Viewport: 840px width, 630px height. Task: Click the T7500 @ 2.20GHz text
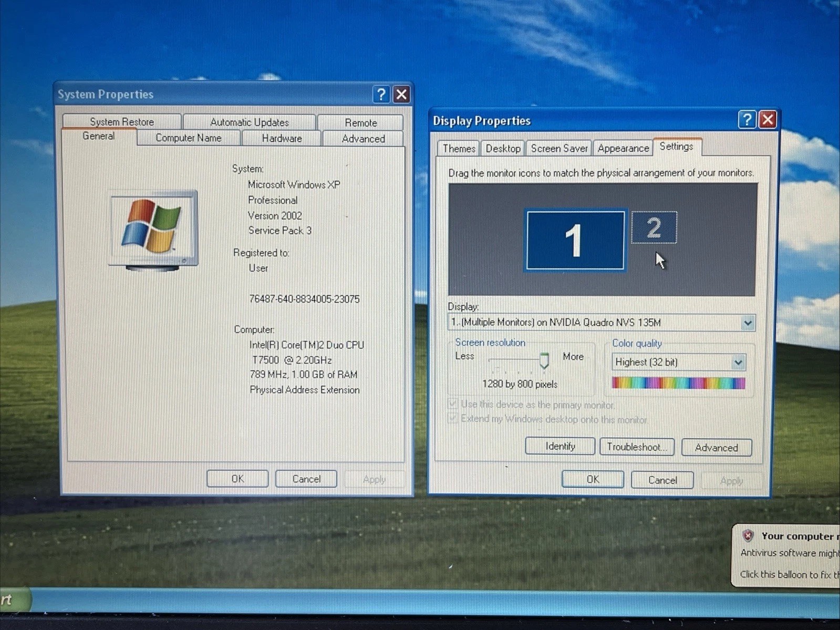pyautogui.click(x=292, y=360)
